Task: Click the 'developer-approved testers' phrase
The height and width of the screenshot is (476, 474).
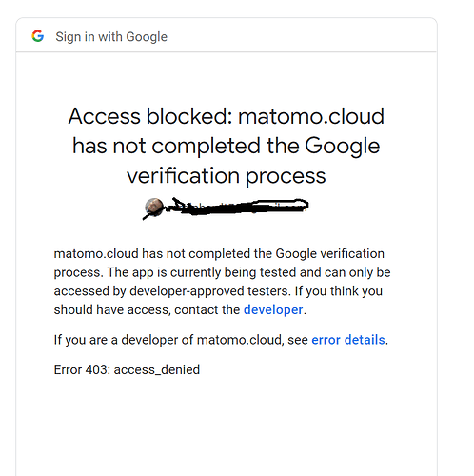Action: (210, 291)
